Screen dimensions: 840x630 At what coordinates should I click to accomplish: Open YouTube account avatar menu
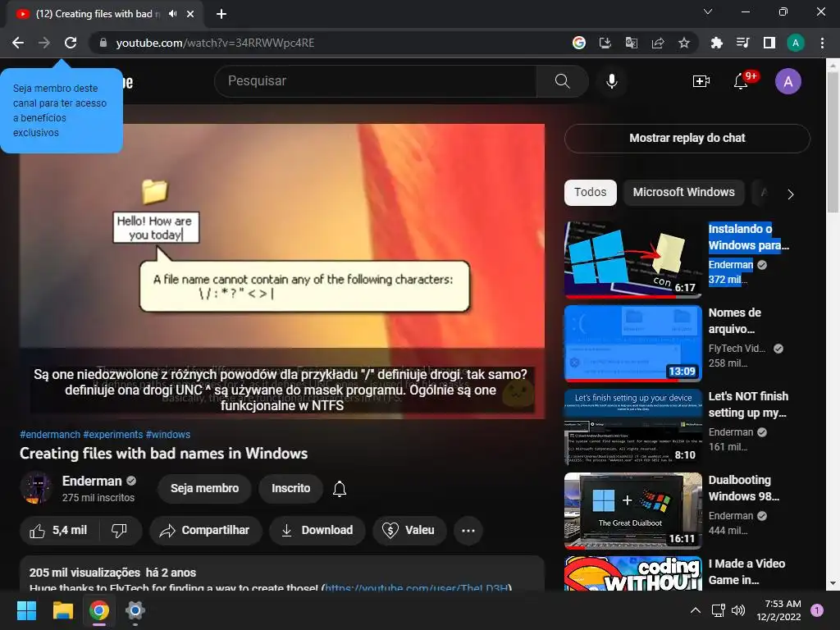click(788, 81)
